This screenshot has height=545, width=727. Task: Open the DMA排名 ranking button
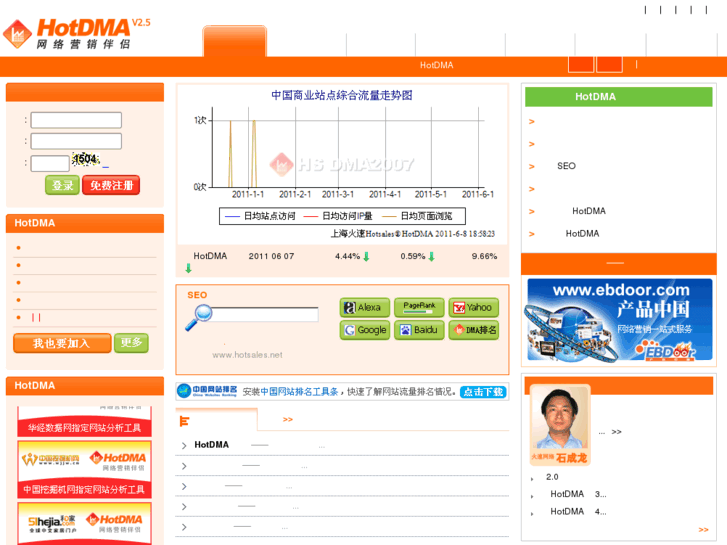click(474, 330)
